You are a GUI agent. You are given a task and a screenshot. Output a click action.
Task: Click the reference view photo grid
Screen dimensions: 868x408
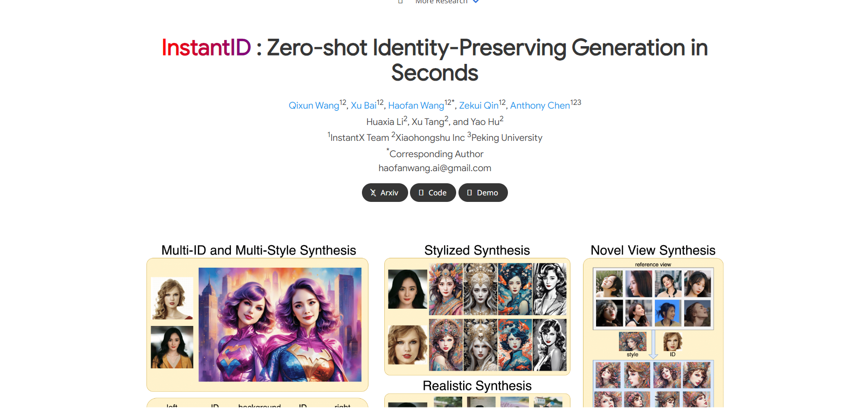[653, 298]
